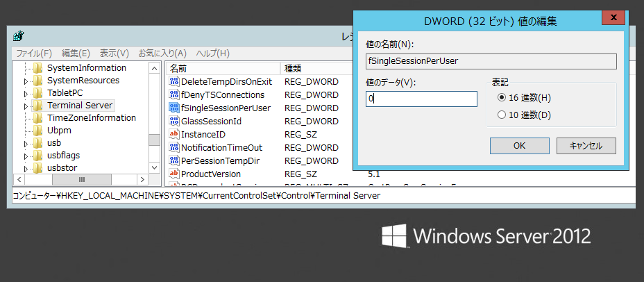This screenshot has width=644, height=282.
Task: Click the usb folder icon
Action: click(37, 143)
